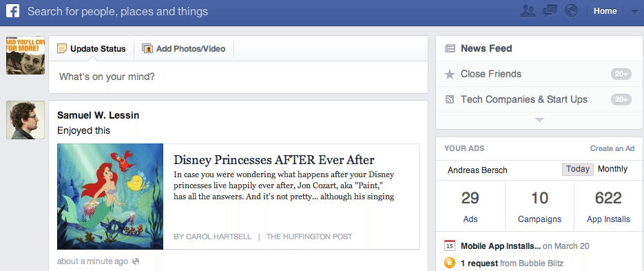The image size is (644, 271).
Task: Open the 622 App Installs stat
Action: pyautogui.click(x=608, y=205)
